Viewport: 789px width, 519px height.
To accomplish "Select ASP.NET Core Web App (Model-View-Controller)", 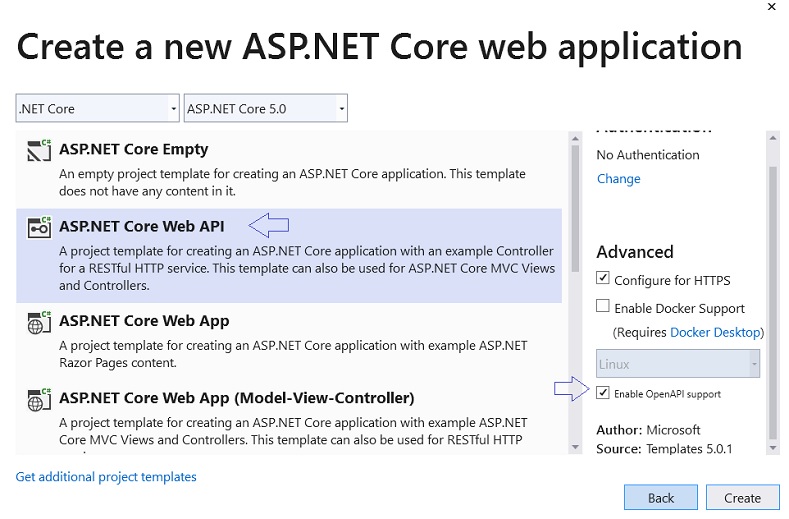I will 289,418.
